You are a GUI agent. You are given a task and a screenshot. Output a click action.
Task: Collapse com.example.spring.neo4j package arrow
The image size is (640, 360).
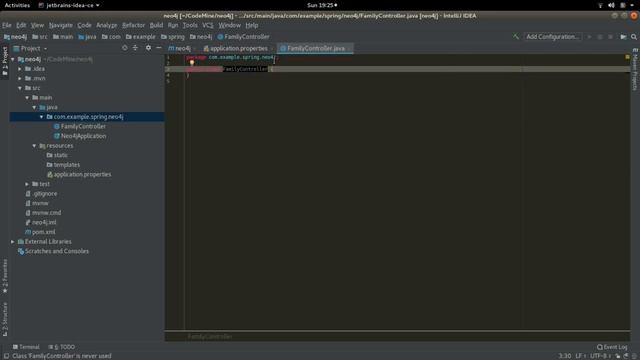pyautogui.click(x=42, y=117)
